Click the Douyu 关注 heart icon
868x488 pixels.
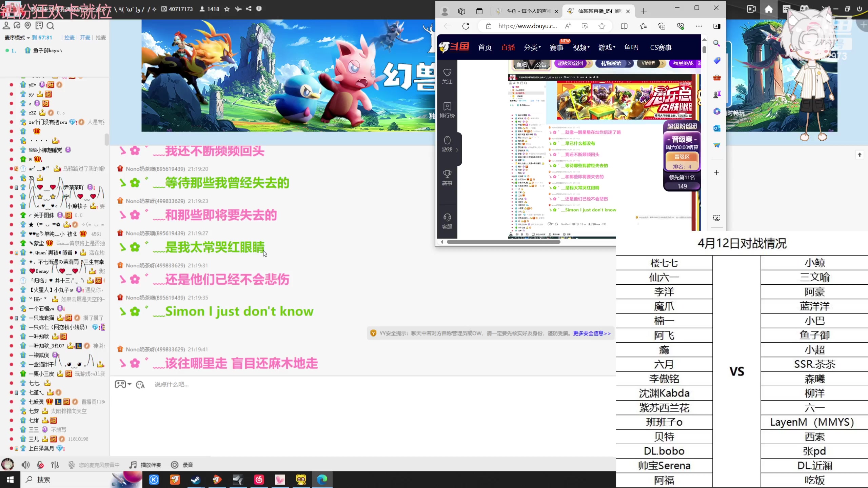(447, 73)
